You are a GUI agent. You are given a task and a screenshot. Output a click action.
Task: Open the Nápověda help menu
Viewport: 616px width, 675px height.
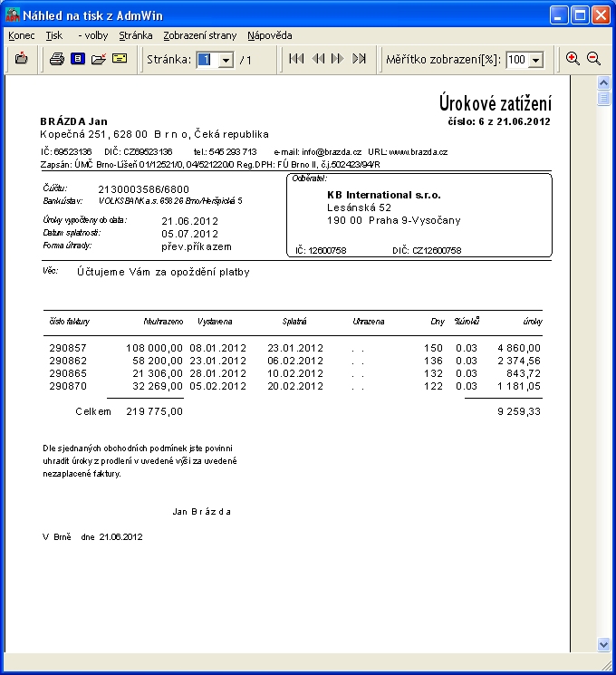(270, 35)
